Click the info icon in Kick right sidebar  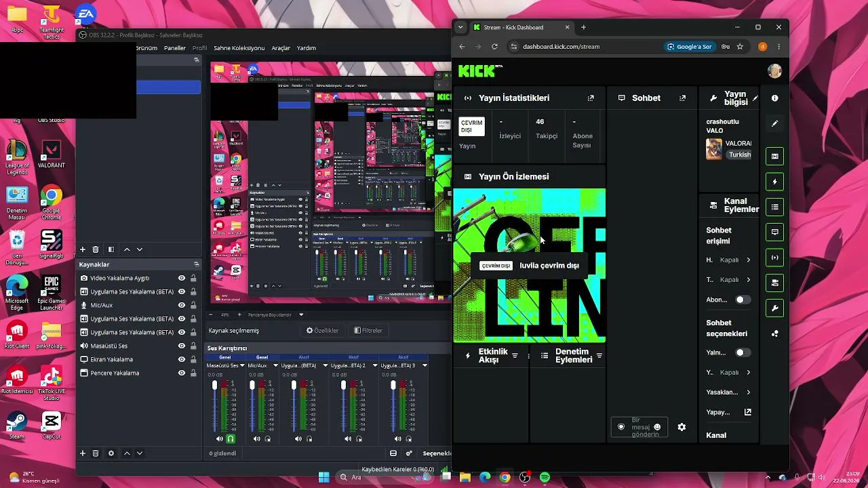774,98
